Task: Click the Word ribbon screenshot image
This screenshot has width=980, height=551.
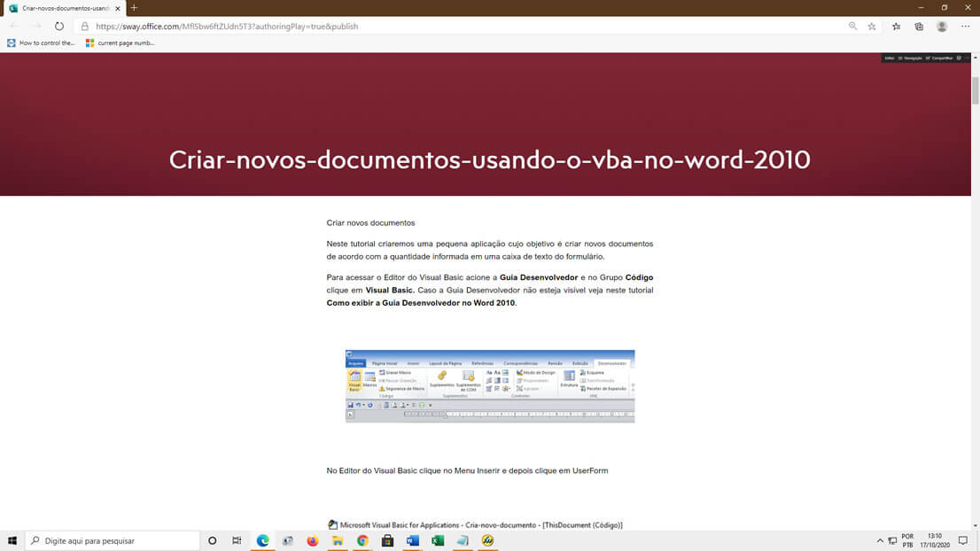Action: click(490, 386)
